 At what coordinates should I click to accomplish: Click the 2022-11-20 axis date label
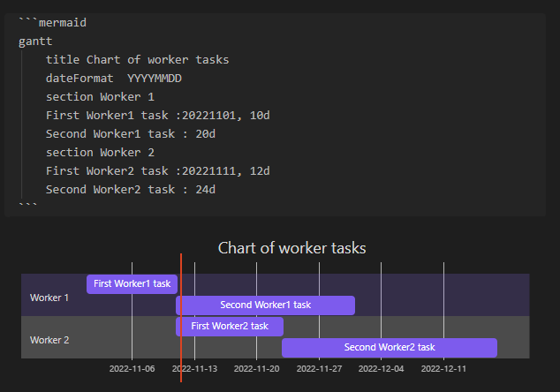(256, 369)
